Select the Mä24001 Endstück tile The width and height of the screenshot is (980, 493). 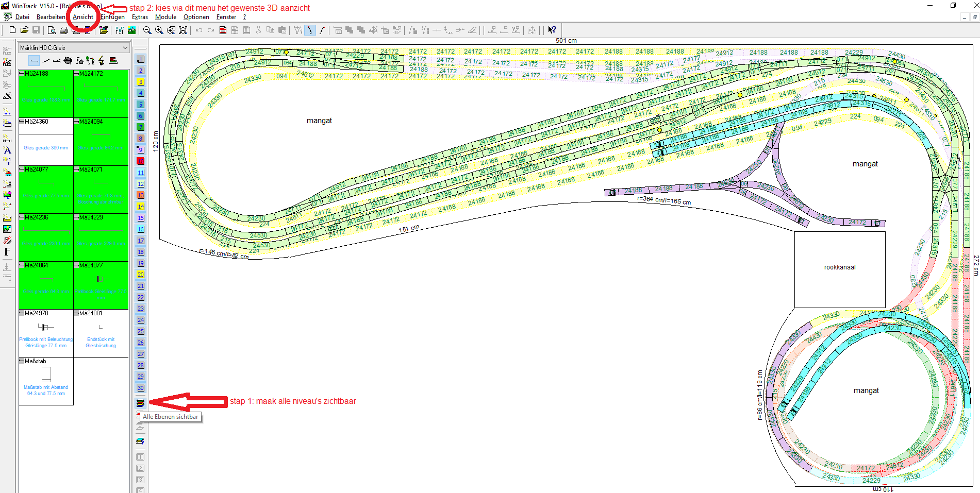pyautogui.click(x=101, y=333)
